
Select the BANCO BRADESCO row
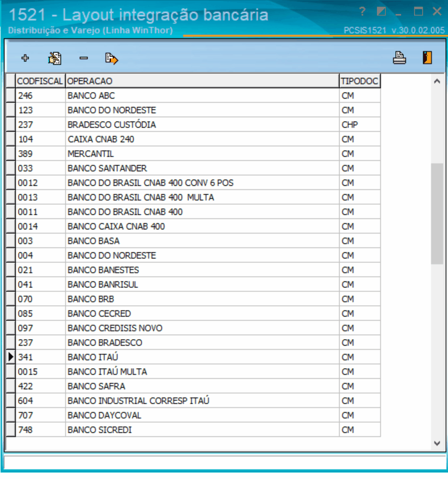193,343
